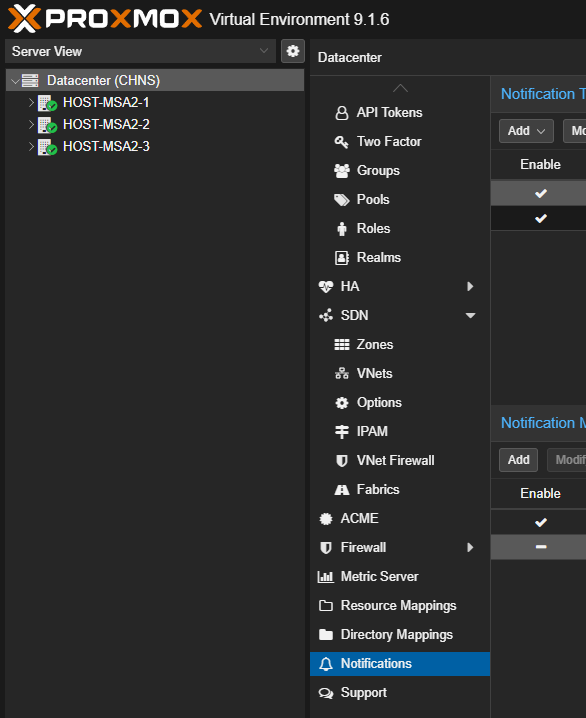Image resolution: width=586 pixels, height=718 pixels.
Task: Toggle the first target's Enable checkmark
Action: coord(541,193)
